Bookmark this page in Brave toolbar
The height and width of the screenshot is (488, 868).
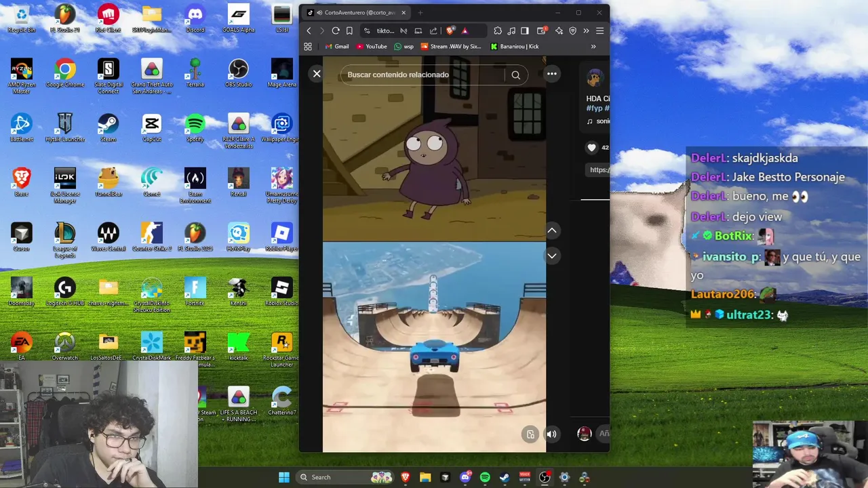349,30
